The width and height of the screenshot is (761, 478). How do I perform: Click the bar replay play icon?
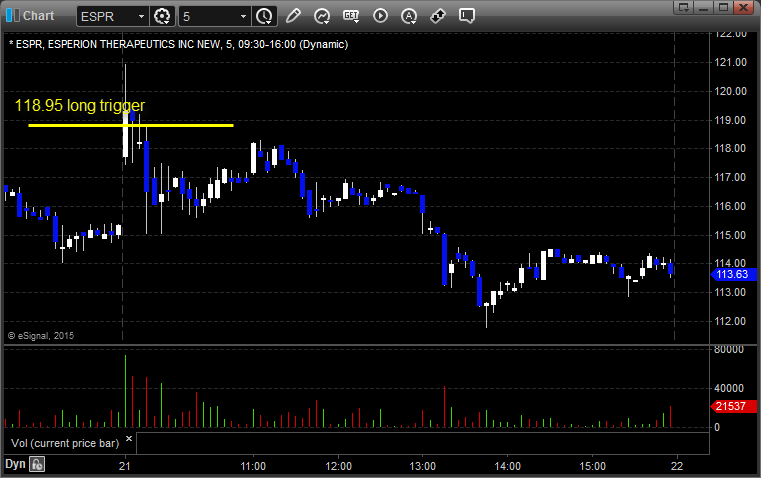click(380, 16)
